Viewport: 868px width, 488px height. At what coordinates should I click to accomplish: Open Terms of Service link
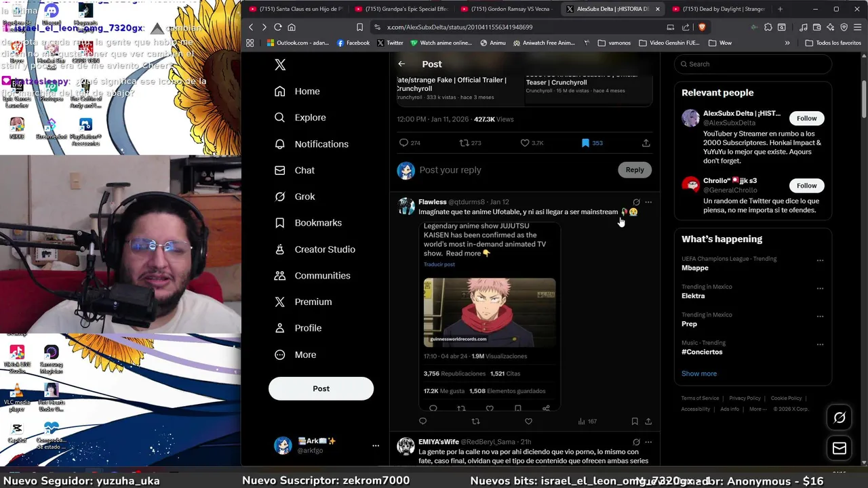click(x=700, y=399)
